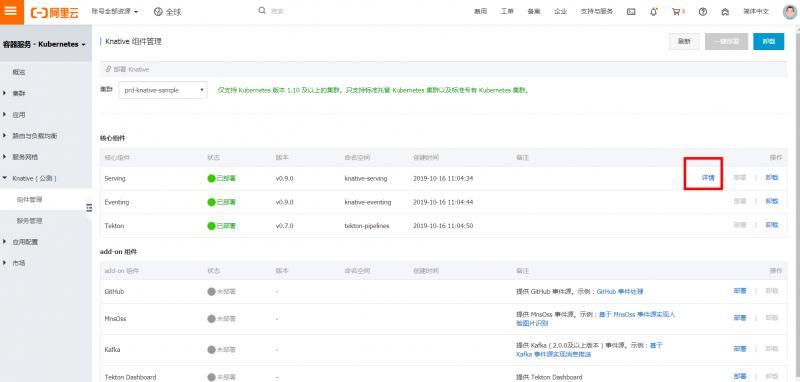Image resolution: width=800 pixels, height=382 pixels.
Task: Click 部署 for Tekton Dashboard add-on
Action: pyautogui.click(x=740, y=376)
